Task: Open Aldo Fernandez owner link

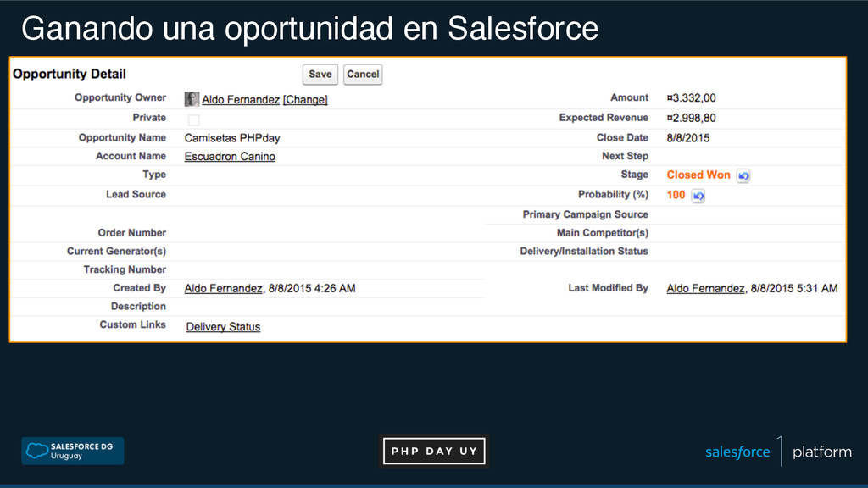Action: tap(241, 100)
